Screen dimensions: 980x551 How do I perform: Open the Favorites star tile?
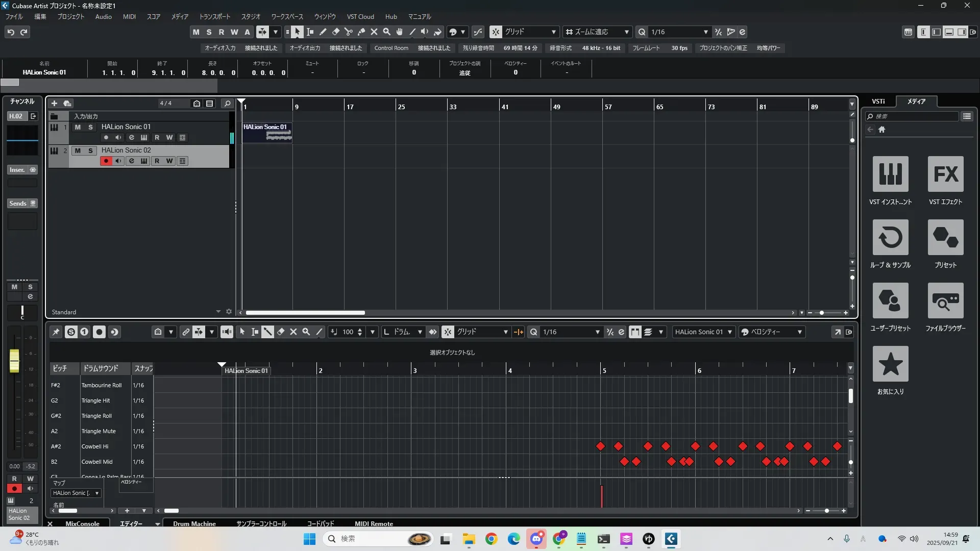click(890, 364)
